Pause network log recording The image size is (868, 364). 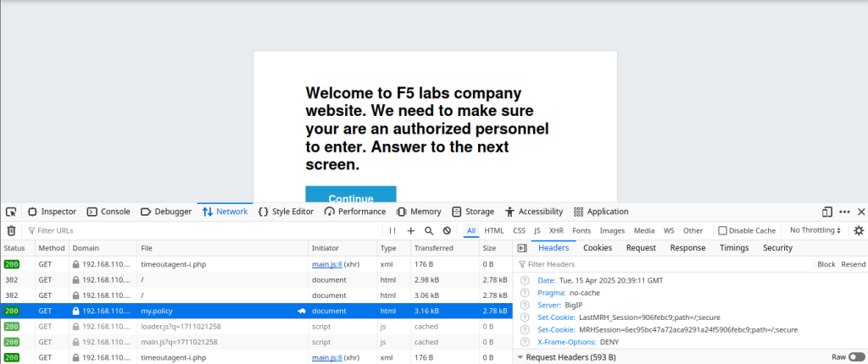tap(392, 230)
